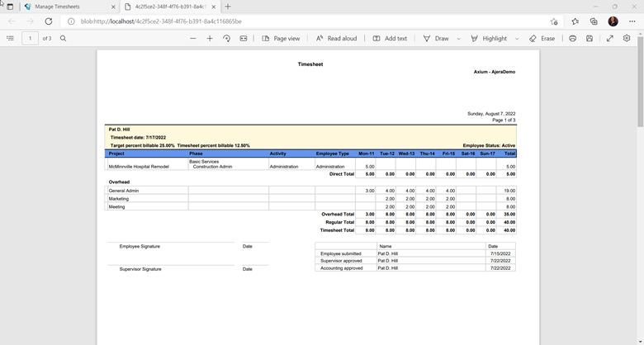644x345 pixels.
Task: Enter full screen PDF view
Action: (610, 38)
